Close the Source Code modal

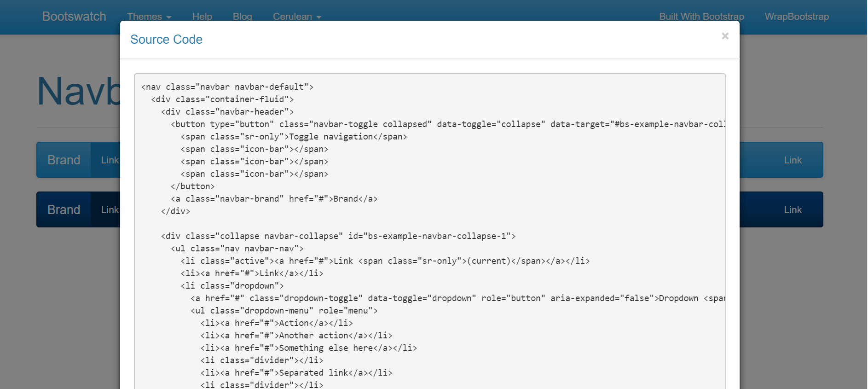click(725, 36)
